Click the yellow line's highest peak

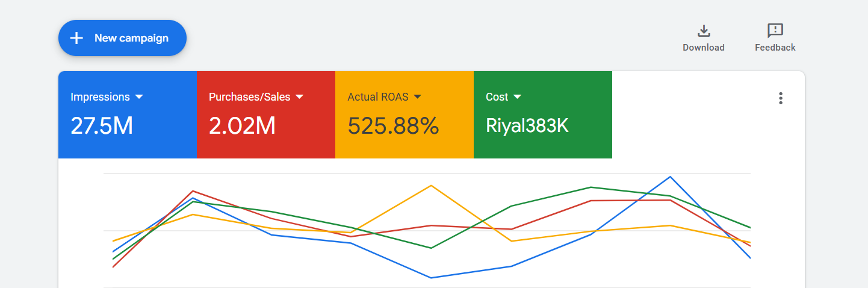pos(431,186)
